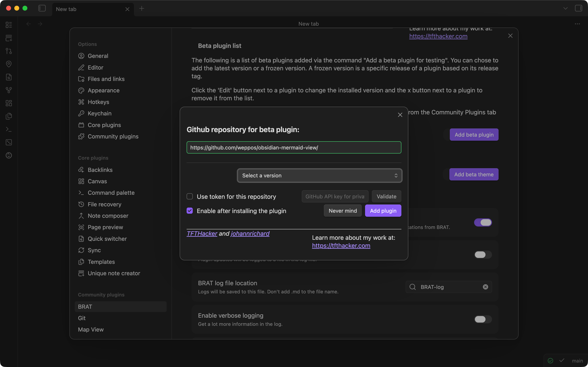Open the terminal icon in the left ribbon
The image size is (588, 367).
tap(9, 129)
